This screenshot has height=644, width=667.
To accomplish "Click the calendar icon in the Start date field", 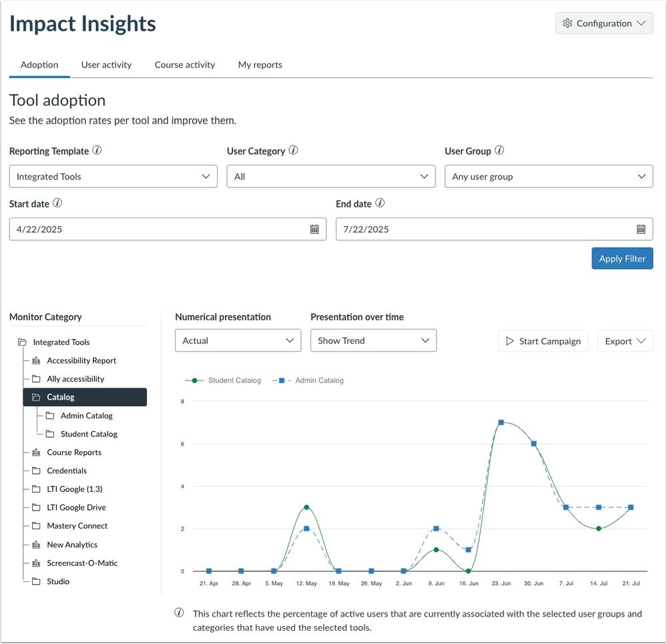I will (314, 229).
